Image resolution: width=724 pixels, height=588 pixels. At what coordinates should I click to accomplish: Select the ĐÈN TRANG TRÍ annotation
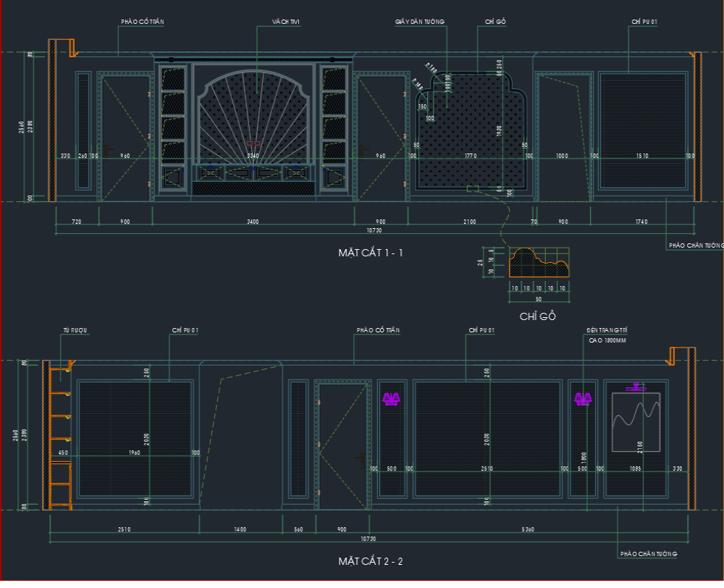pos(607,330)
